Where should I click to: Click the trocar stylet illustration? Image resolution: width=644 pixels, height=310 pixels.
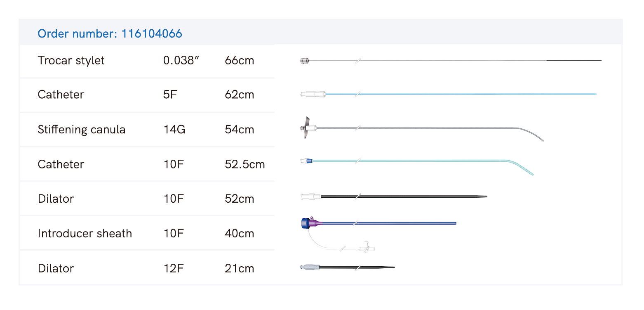[x=449, y=61]
